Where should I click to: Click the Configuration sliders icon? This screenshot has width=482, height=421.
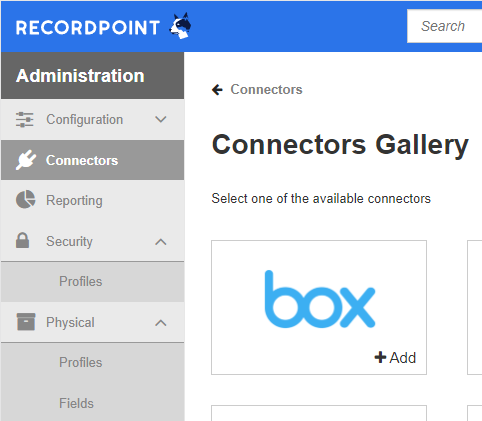tap(25, 120)
